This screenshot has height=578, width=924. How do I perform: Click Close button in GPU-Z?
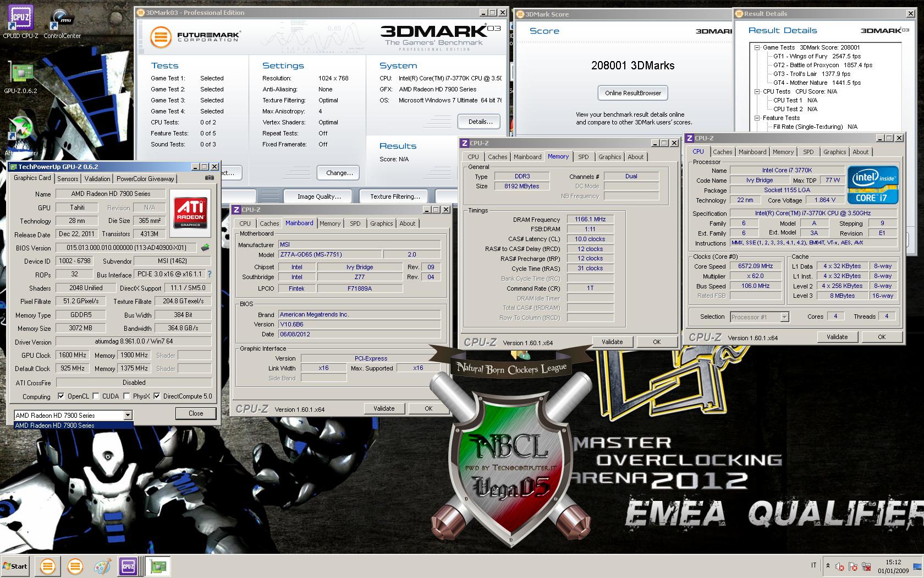tap(196, 413)
